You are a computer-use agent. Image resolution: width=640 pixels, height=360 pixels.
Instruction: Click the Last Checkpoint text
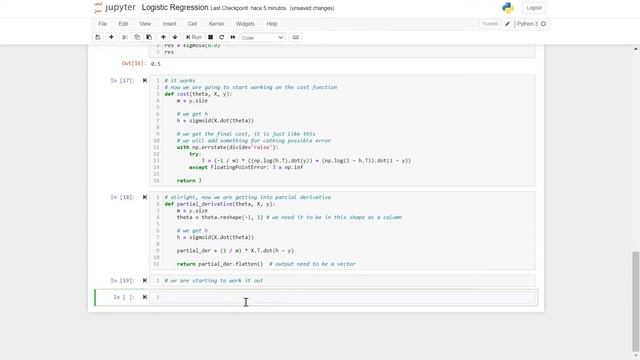tap(248, 8)
